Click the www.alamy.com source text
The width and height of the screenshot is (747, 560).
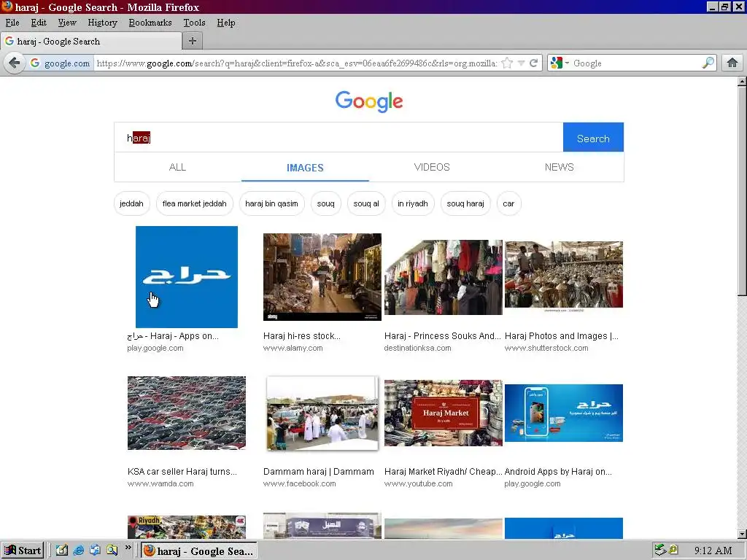pos(293,348)
